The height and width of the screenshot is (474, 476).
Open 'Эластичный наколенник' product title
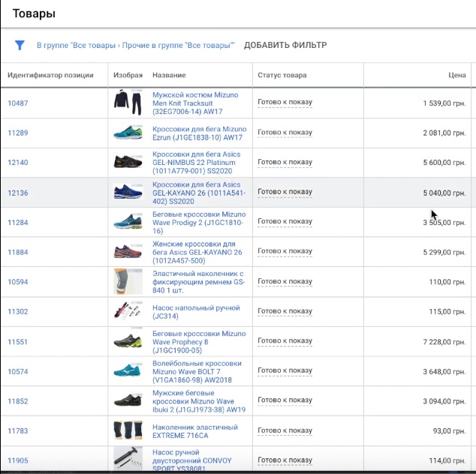click(x=198, y=282)
